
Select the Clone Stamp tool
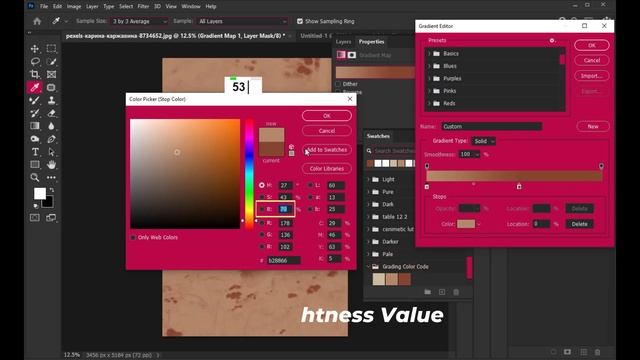coord(51,100)
